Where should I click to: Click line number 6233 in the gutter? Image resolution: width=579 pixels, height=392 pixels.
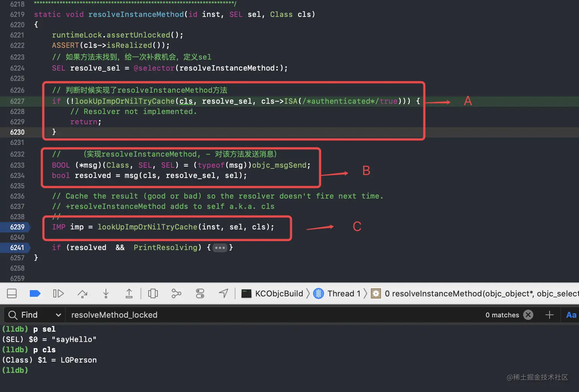click(17, 165)
